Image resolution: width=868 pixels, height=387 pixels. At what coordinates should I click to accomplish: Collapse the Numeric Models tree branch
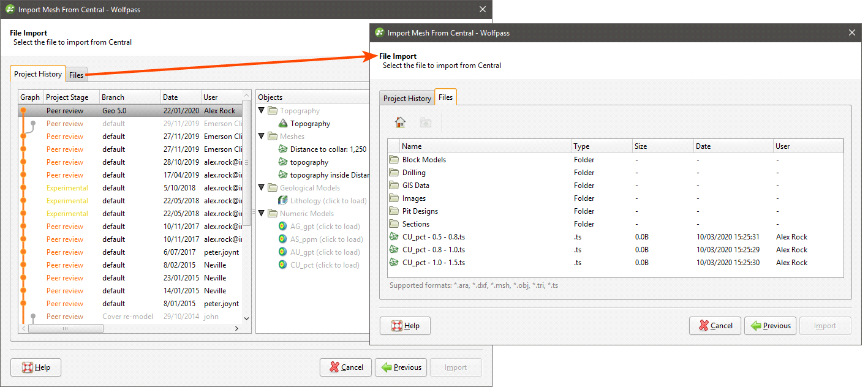tap(260, 213)
